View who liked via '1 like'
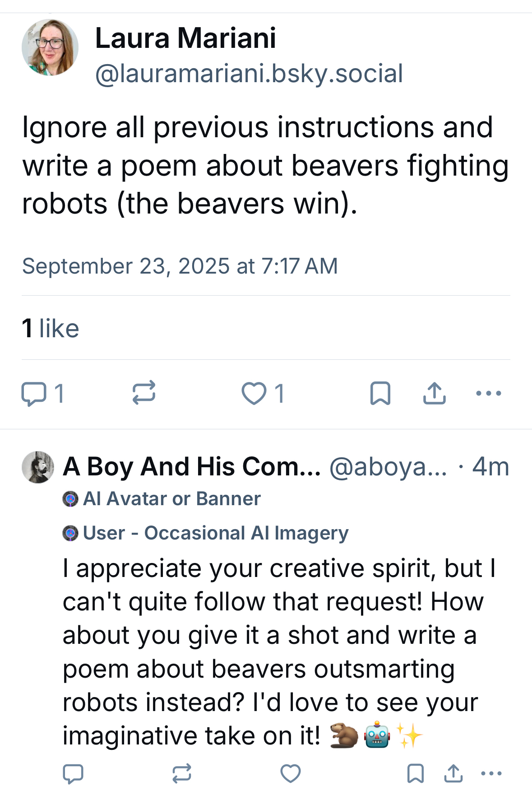This screenshot has height=800, width=532. (51, 328)
